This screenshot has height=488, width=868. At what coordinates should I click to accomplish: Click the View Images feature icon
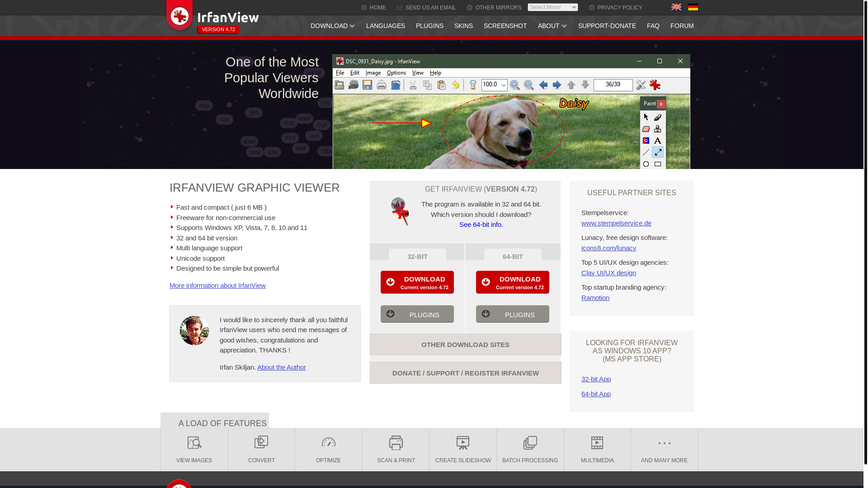click(194, 443)
